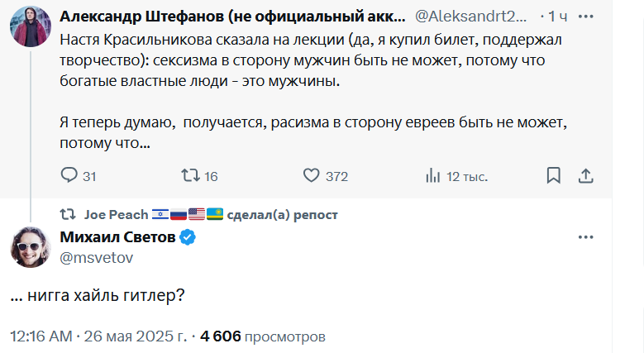The height and width of the screenshot is (353, 644).
Task: Click the small repost icon beside Joe Peach
Action: tap(69, 215)
